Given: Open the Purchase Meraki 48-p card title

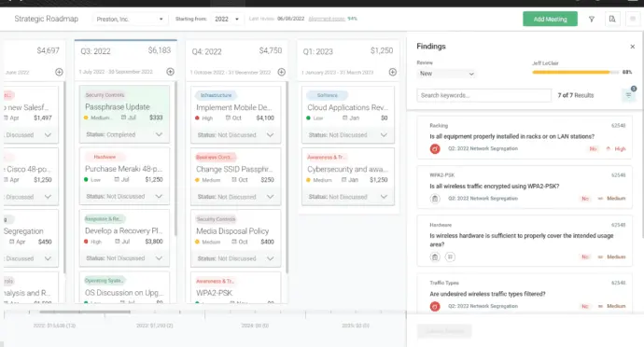Looking at the screenshot, I should [x=123, y=169].
